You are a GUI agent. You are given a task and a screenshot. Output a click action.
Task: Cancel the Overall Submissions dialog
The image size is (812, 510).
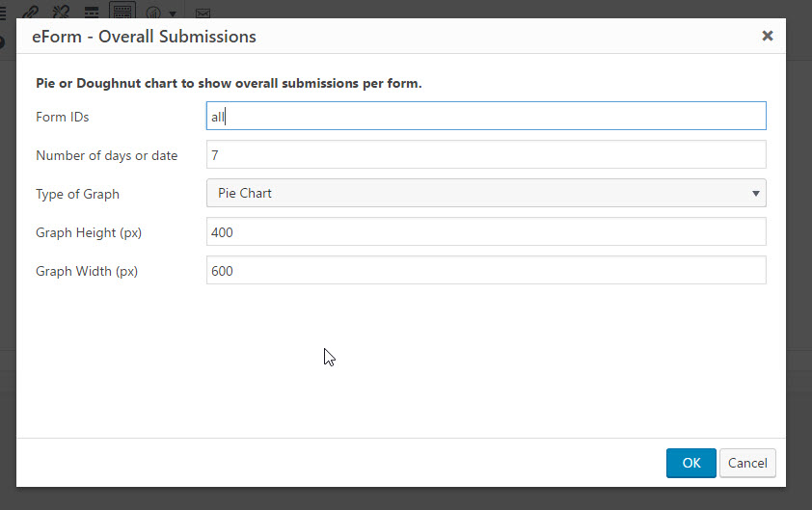pyautogui.click(x=747, y=463)
